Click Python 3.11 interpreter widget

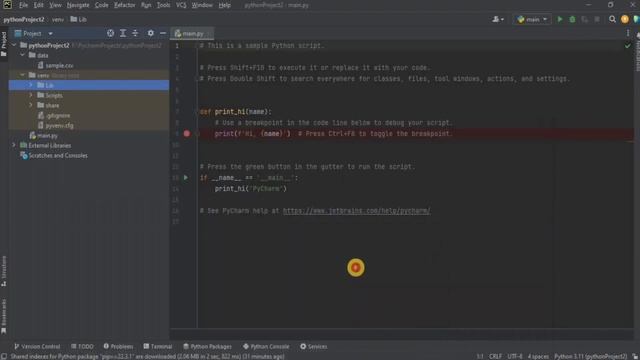tap(591, 356)
